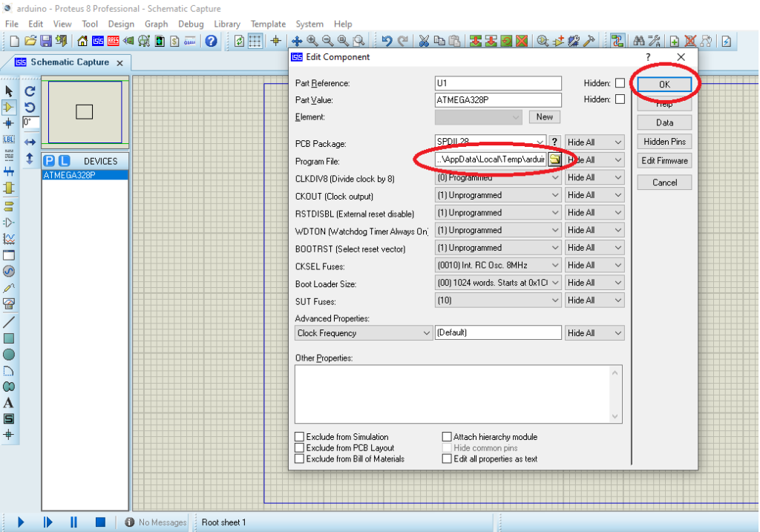
Task: Open the Clock Frequency advanced properties dropdown
Action: 364,333
